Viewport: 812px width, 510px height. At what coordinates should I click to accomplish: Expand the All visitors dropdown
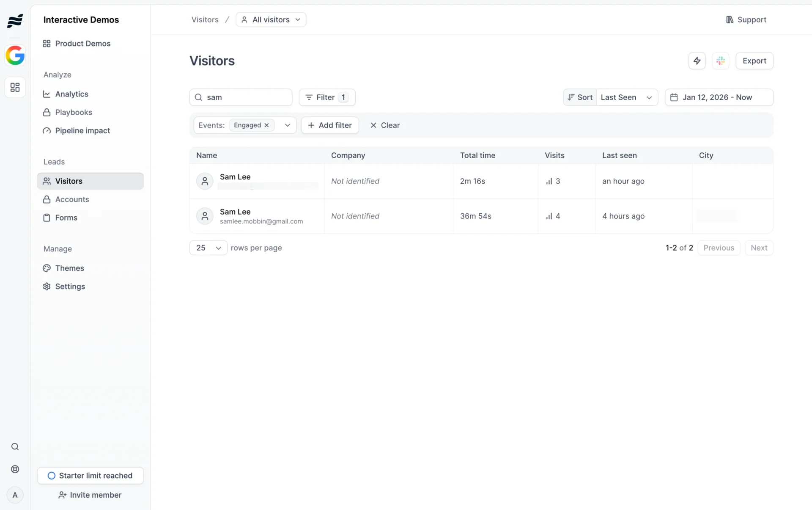coord(271,20)
